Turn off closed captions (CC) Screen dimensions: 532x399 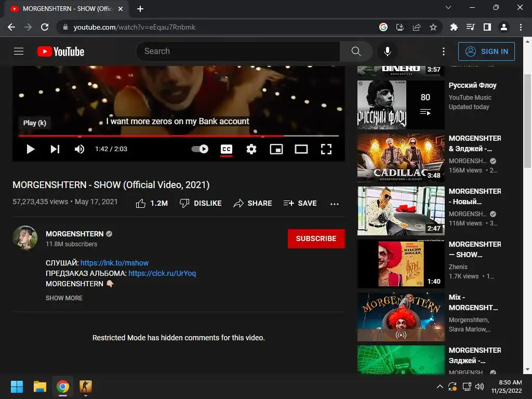[227, 149]
